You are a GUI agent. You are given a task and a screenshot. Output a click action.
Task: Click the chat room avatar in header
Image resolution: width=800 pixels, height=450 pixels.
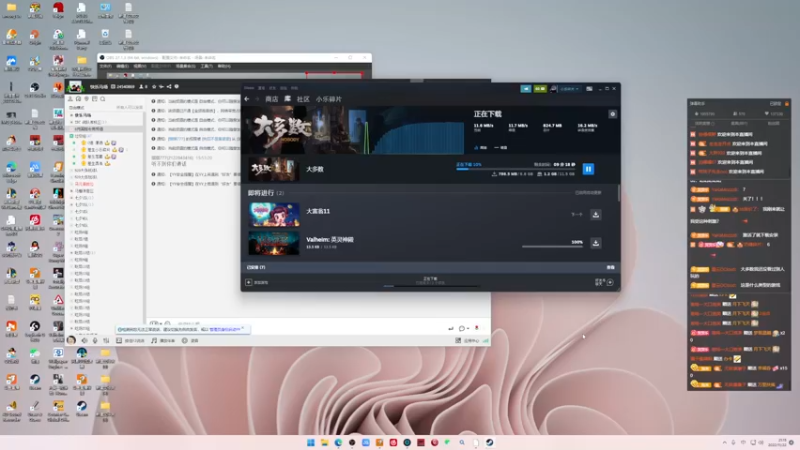point(76,87)
